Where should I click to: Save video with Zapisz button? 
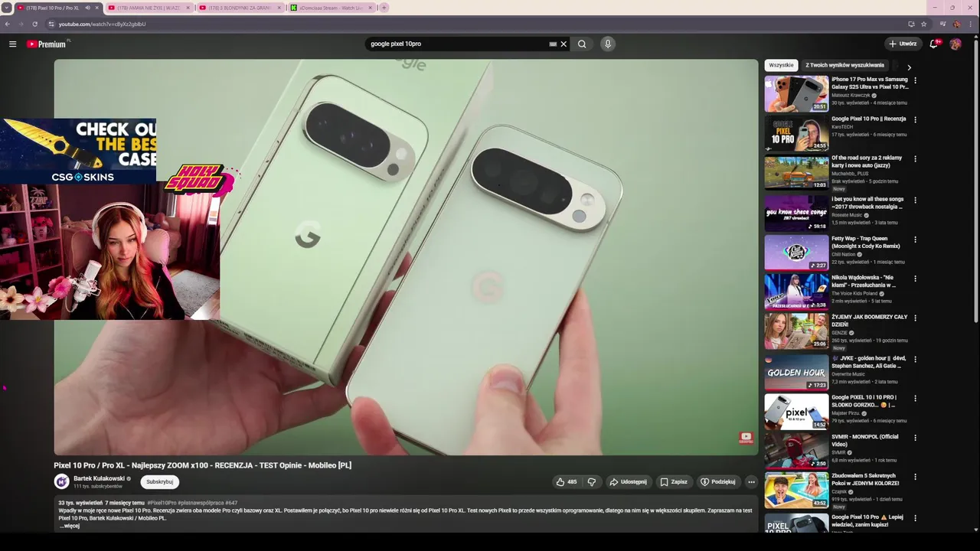coord(674,482)
